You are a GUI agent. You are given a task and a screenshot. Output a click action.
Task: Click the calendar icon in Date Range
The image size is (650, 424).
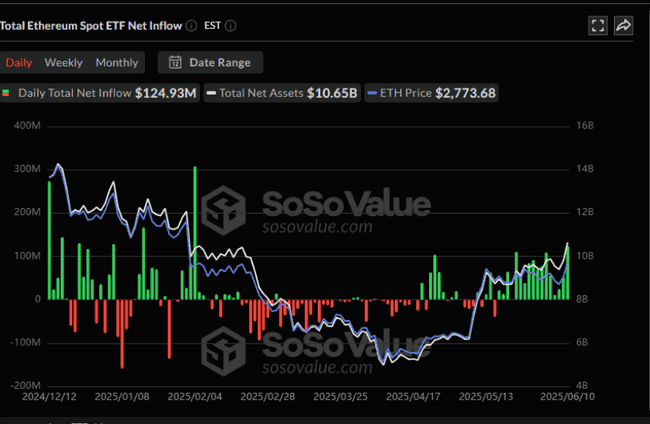175,62
